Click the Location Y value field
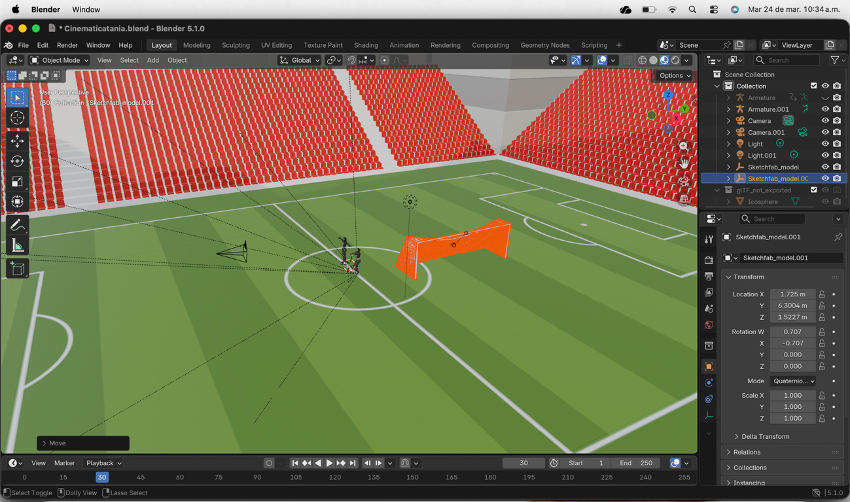The width and height of the screenshot is (850, 502). 793,306
